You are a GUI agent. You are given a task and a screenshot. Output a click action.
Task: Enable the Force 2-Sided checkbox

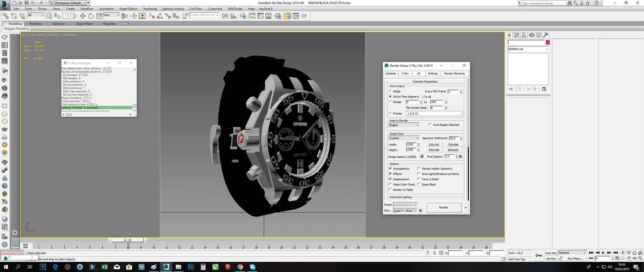[419, 179]
